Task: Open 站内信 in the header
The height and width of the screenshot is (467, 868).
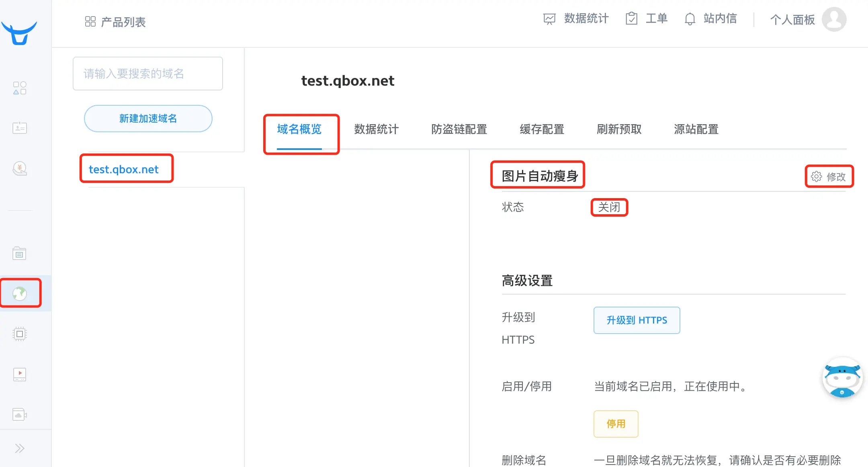Action: tap(720, 18)
